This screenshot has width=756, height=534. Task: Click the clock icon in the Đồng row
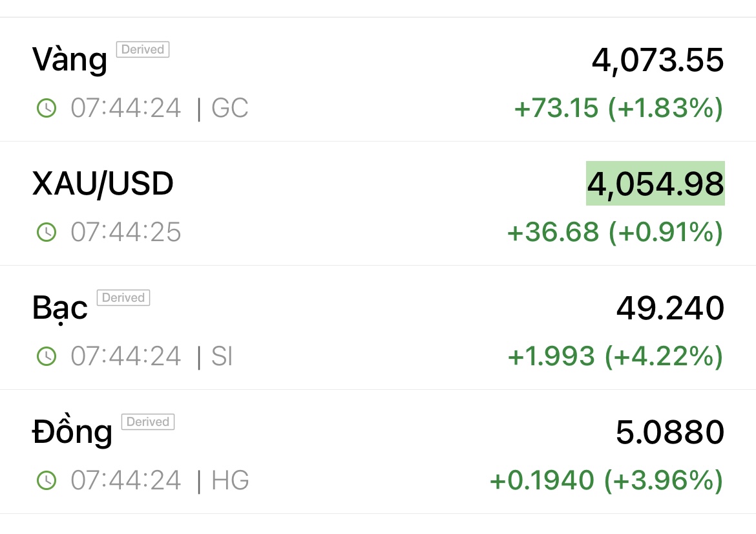point(47,480)
